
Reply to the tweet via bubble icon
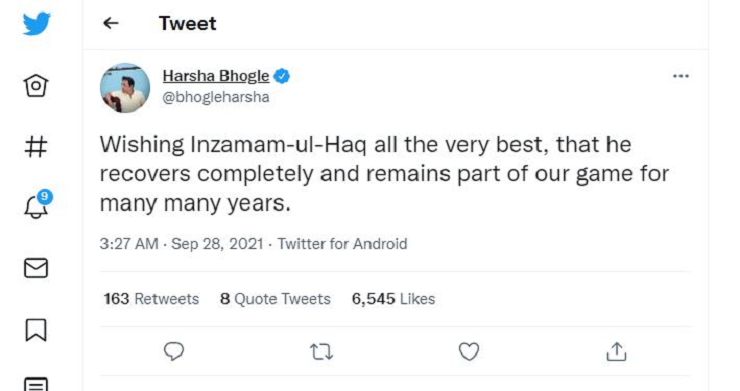tap(174, 351)
